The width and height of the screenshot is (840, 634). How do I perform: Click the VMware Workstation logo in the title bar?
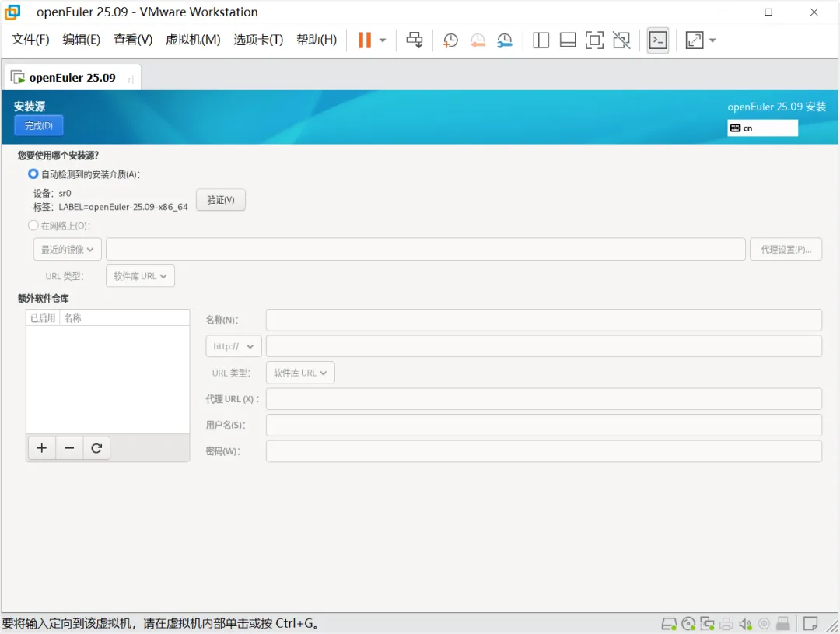pos(12,12)
